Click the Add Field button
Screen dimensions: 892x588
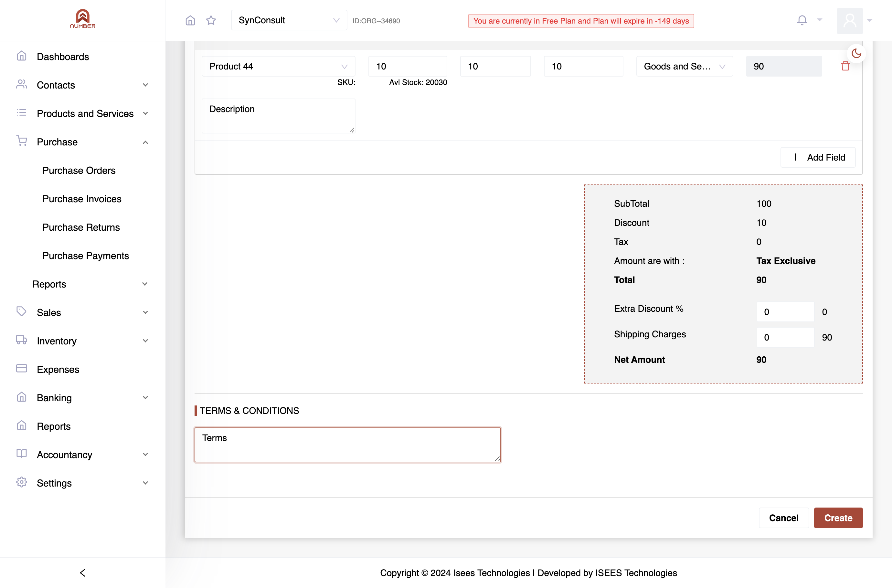tap(818, 157)
